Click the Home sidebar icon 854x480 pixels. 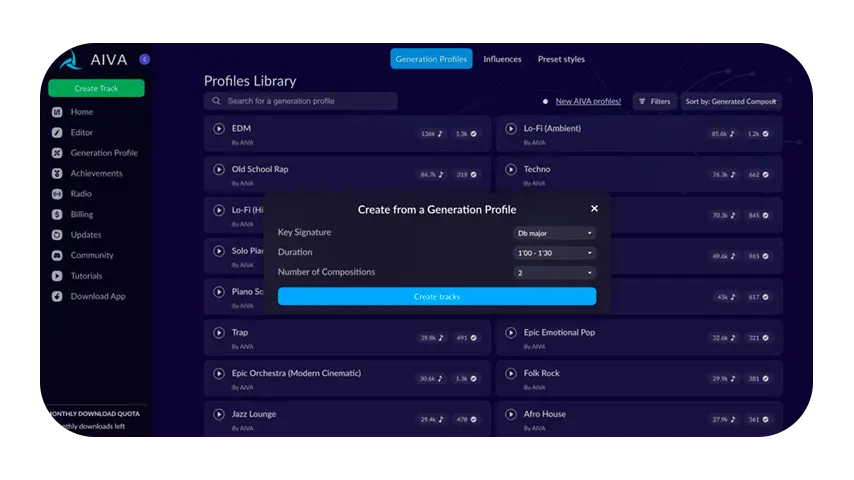57,112
